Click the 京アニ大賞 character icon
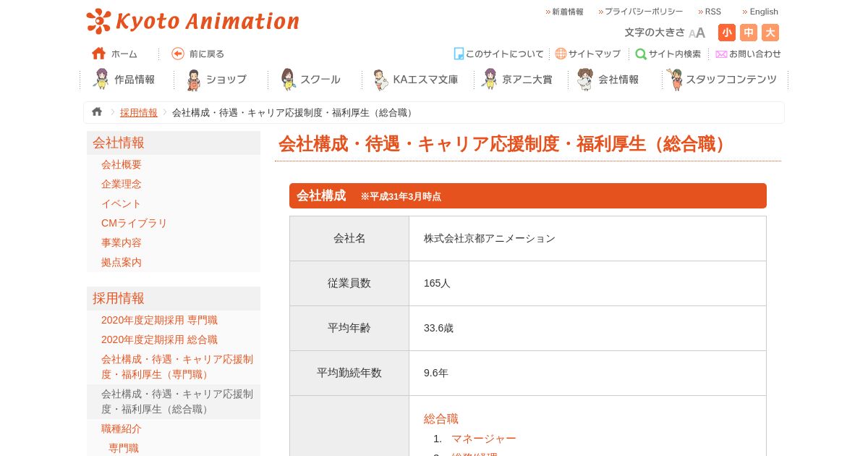Screen dimensions: 868x456 (490, 79)
